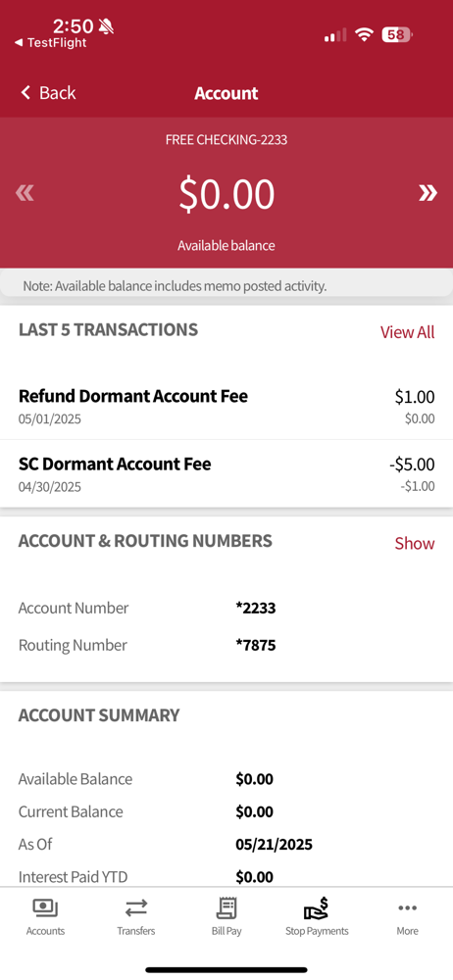Tap the battery indicator in status bar
The width and height of the screenshot is (453, 980).
coord(397,35)
